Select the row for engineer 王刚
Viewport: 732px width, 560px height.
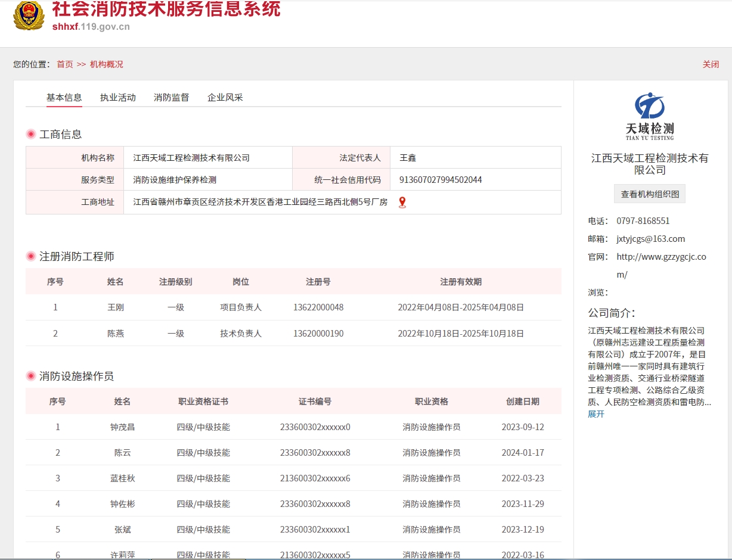tap(293, 307)
